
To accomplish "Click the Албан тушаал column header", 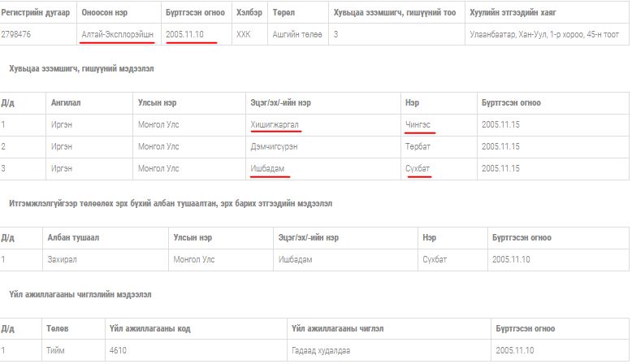I will click(74, 238).
